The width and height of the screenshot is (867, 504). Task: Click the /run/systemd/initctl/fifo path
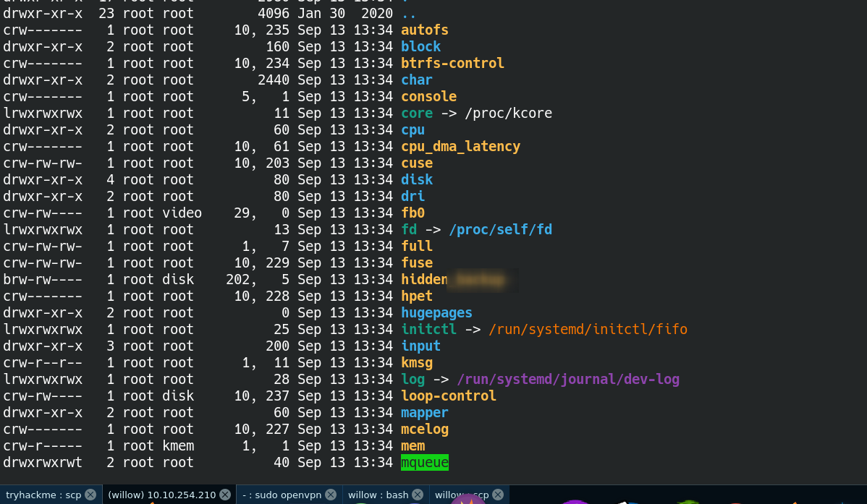tap(588, 330)
